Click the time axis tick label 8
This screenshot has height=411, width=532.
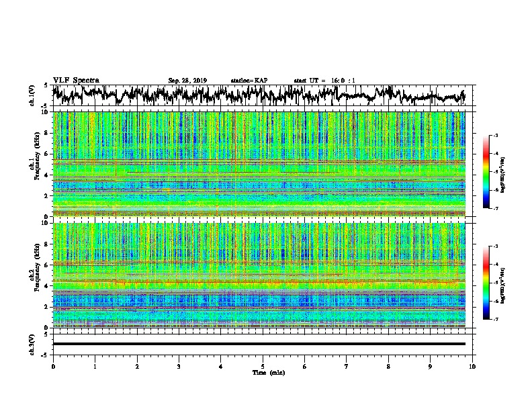pos(388,367)
